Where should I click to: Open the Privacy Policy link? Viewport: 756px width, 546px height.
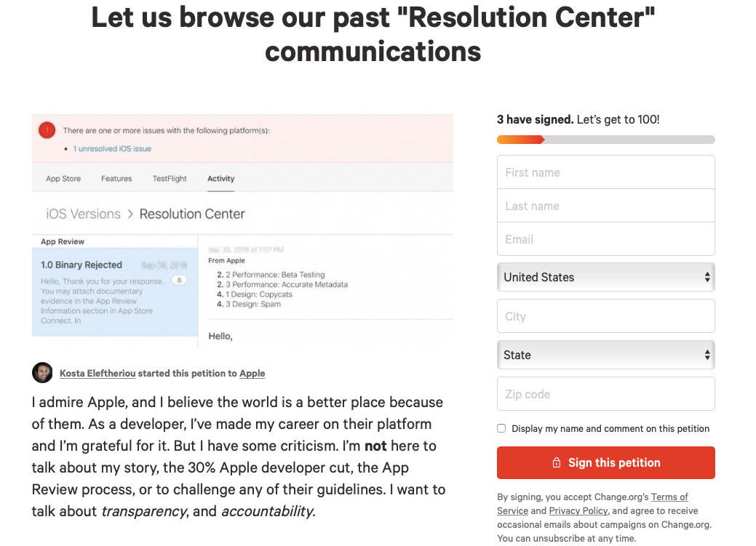tap(578, 511)
